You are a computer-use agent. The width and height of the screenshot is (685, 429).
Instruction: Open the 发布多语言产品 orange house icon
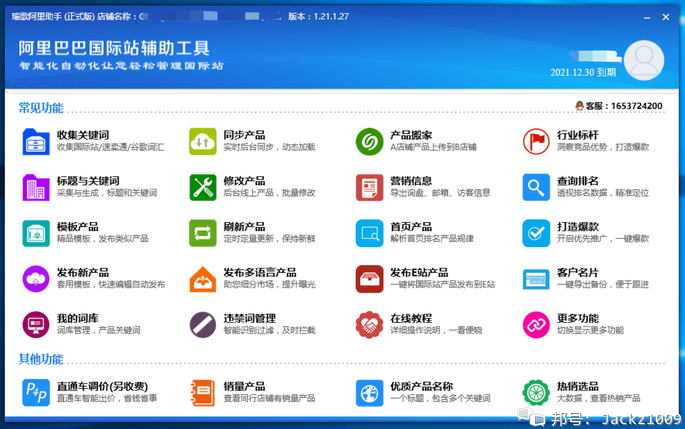(203, 279)
